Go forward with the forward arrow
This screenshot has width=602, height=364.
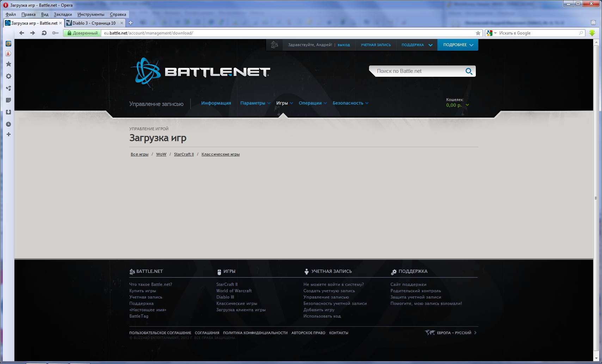click(x=33, y=33)
